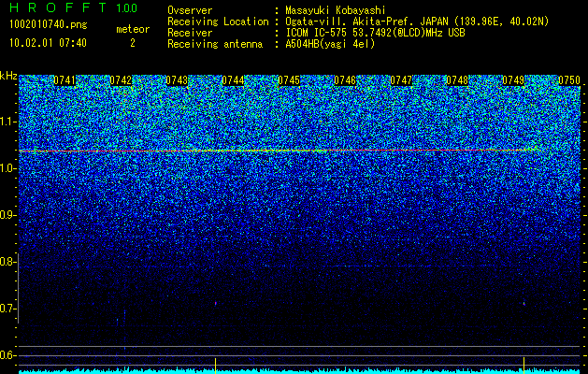Select the filename 1002010740.png

click(x=49, y=25)
